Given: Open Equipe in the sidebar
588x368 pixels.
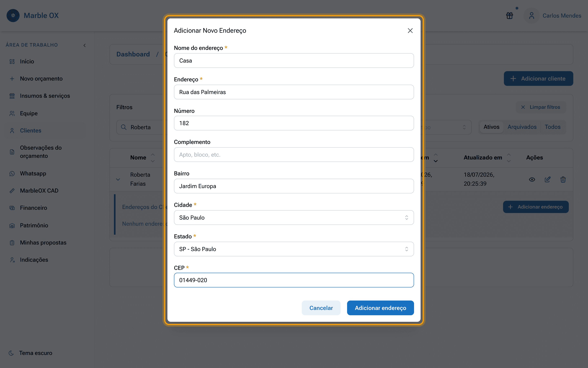Looking at the screenshot, I should point(47,113).
